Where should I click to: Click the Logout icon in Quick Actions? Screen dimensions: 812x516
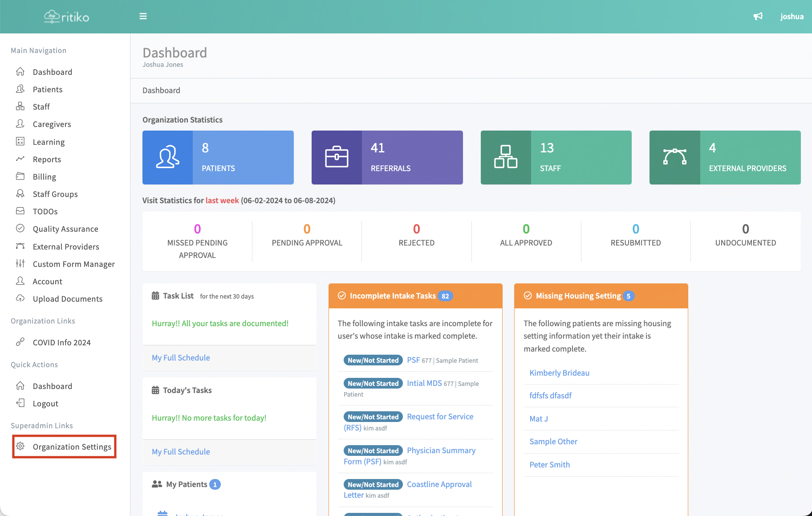(20, 403)
